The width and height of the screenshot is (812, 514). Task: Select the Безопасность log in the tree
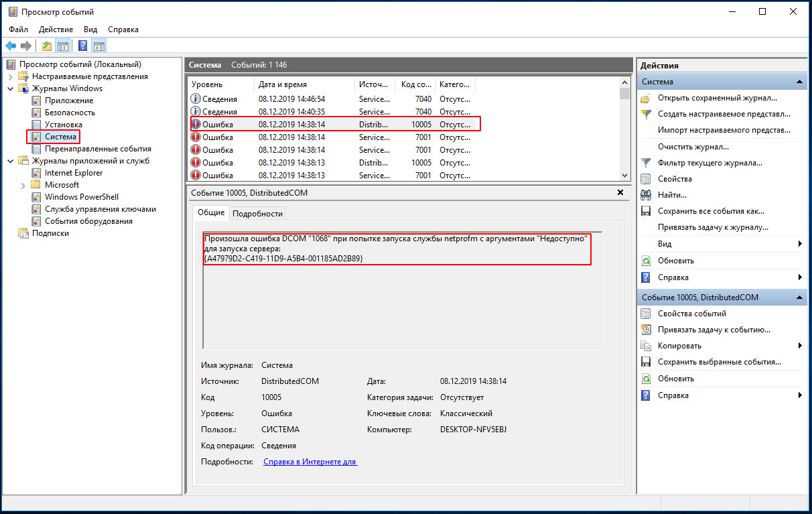(70, 113)
